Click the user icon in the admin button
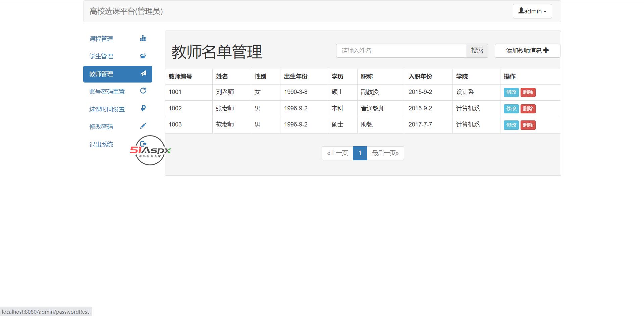 coord(521,11)
